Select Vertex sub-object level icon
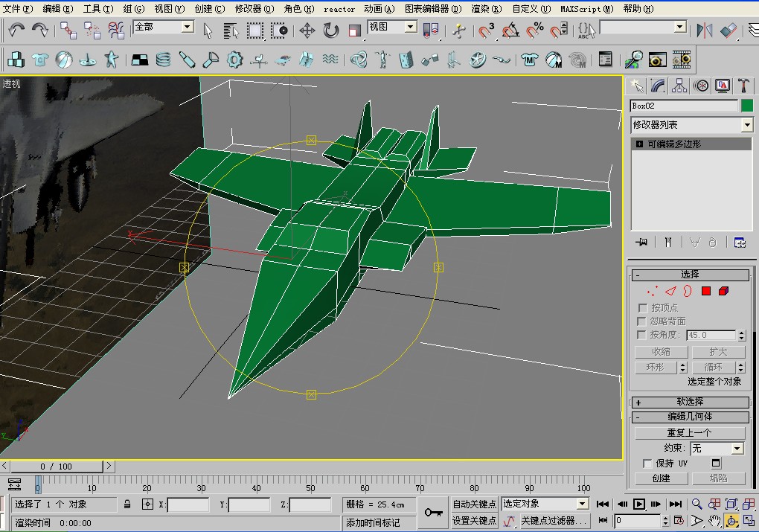This screenshot has width=759, height=532. [x=652, y=291]
